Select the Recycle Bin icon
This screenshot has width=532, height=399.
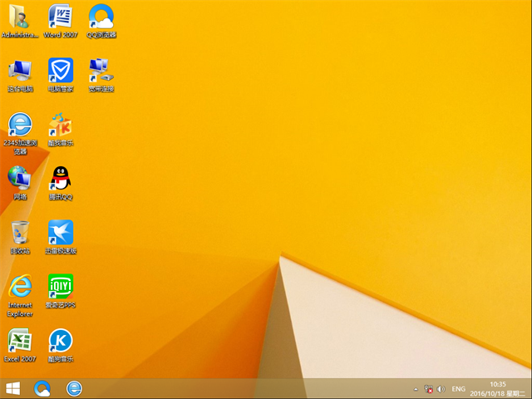(x=19, y=232)
